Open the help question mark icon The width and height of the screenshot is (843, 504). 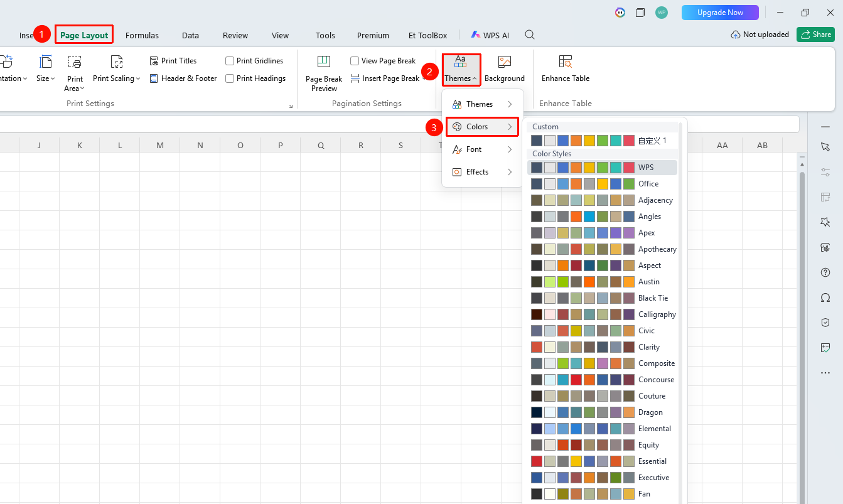click(x=825, y=272)
